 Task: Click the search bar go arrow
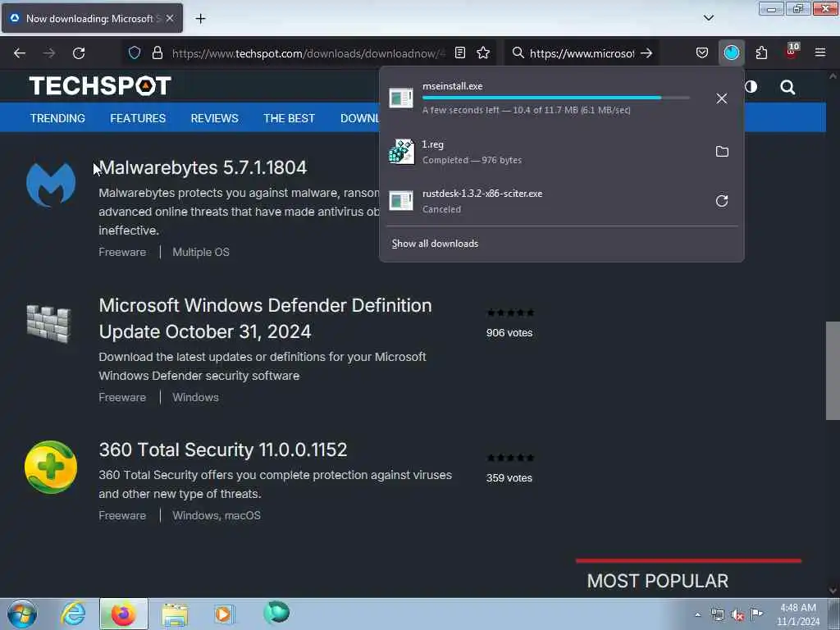pos(646,53)
